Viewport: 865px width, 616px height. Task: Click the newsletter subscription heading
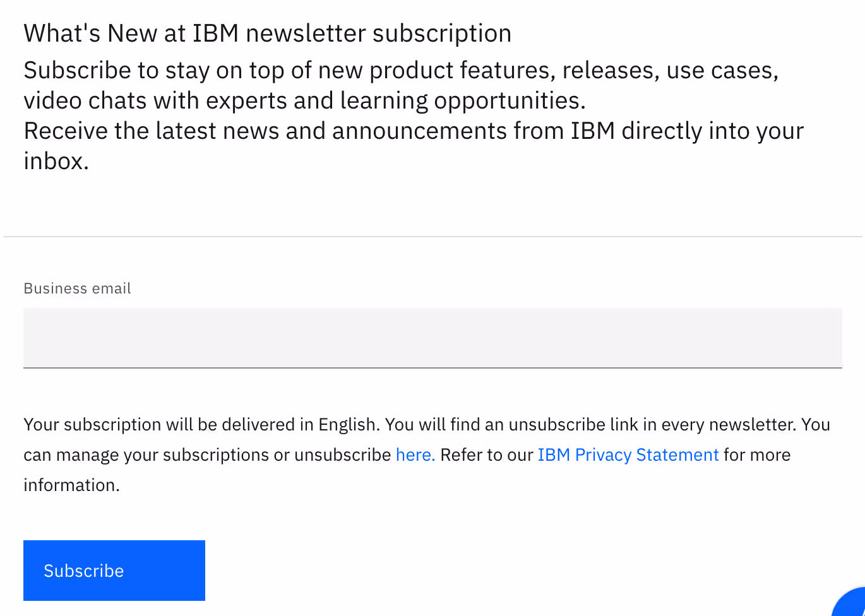tap(267, 33)
